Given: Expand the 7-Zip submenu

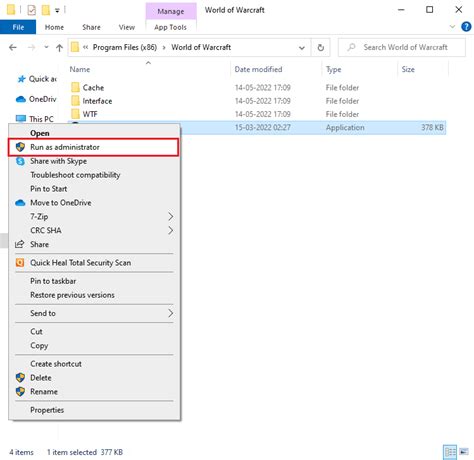Looking at the screenshot, I should [94, 217].
